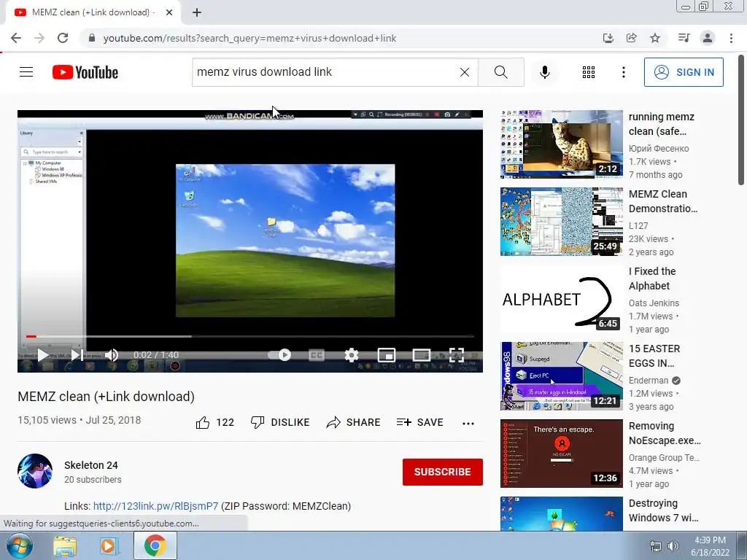
Task: SAVE video to a playlist
Action: (419, 422)
